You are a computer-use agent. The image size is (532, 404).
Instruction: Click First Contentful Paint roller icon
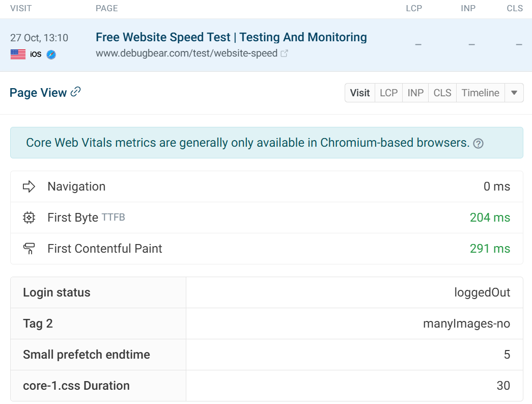(x=29, y=249)
